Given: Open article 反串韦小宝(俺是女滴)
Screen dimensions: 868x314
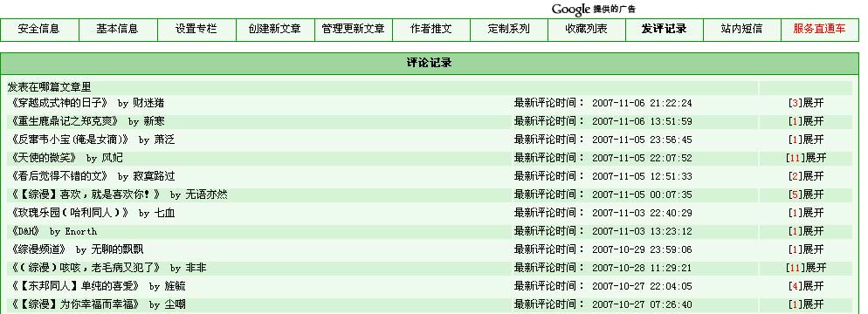Looking at the screenshot, I should coord(70,140).
